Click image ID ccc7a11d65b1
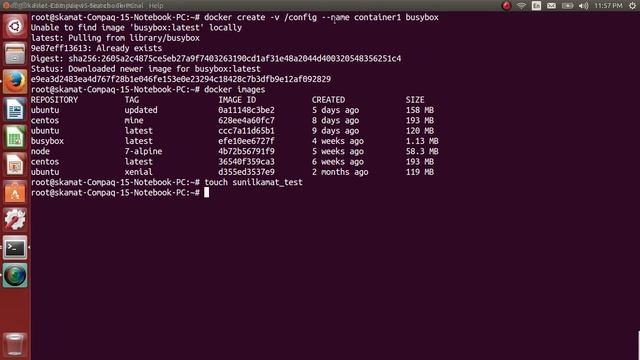The width and height of the screenshot is (640, 360). pyautogui.click(x=247, y=131)
